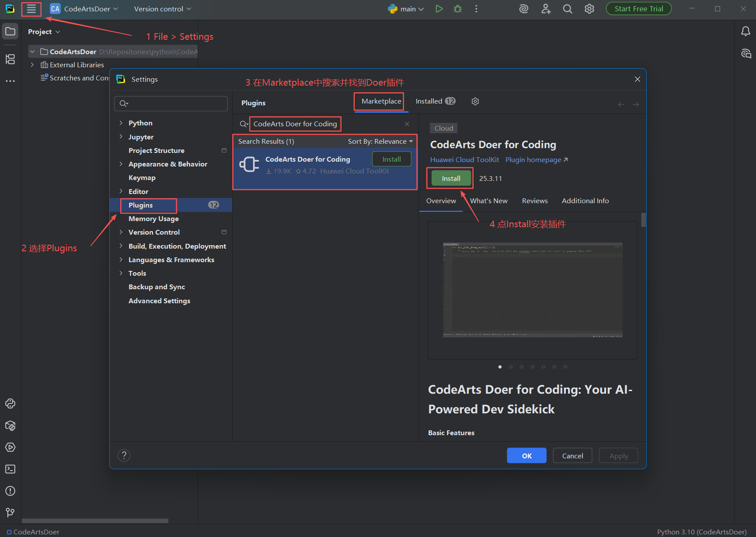Clear the plugin search field
756x537 pixels.
tap(407, 124)
